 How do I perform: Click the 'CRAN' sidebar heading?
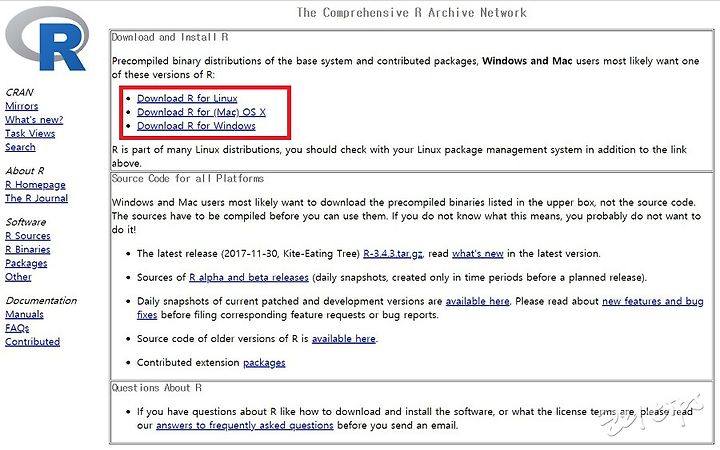point(19,92)
